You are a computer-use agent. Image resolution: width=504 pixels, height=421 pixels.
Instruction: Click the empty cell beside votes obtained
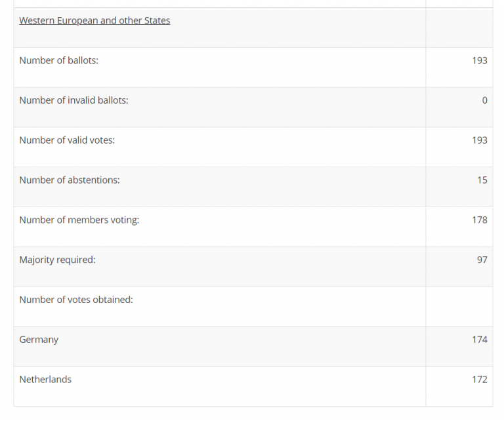(459, 307)
